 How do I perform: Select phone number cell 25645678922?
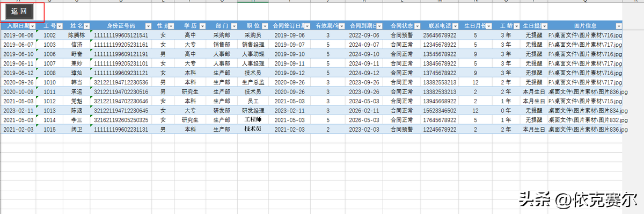pos(440,35)
